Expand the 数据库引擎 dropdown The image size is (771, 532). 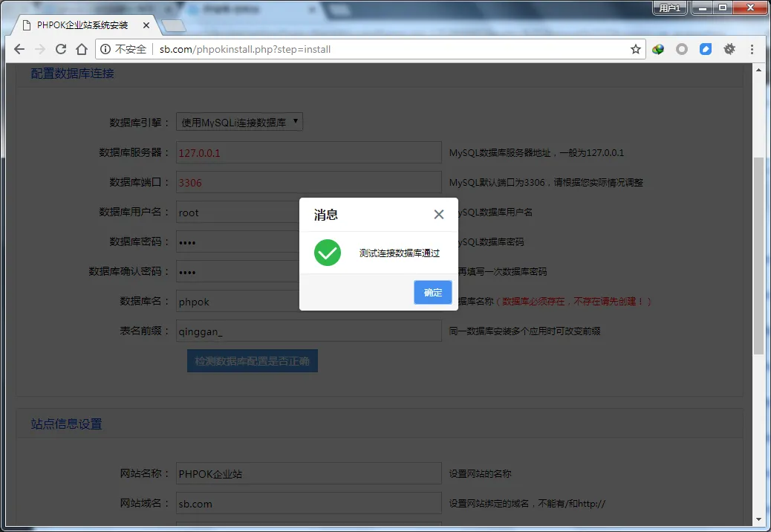click(x=239, y=122)
